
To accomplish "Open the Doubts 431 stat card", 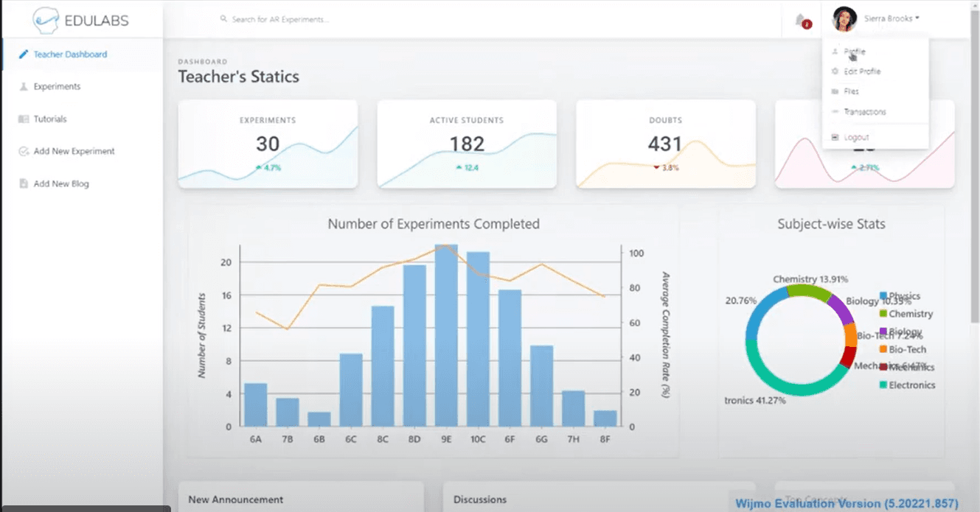I will [665, 144].
